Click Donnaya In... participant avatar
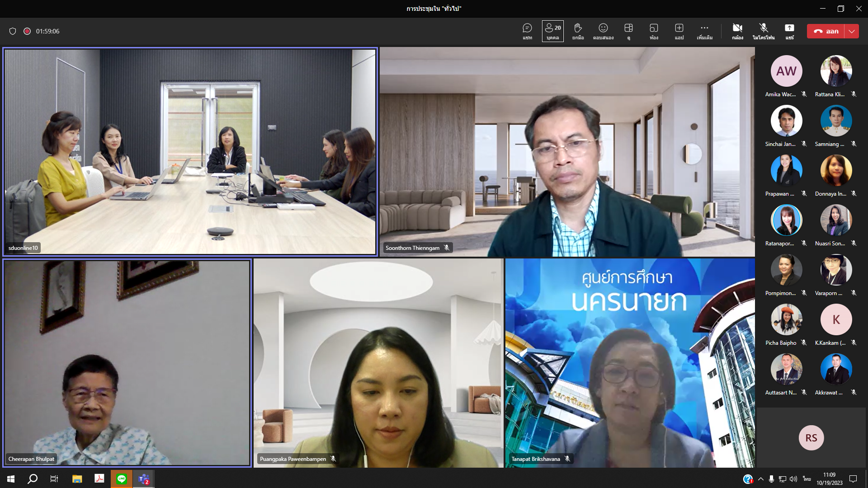The width and height of the screenshot is (868, 488). click(x=836, y=170)
